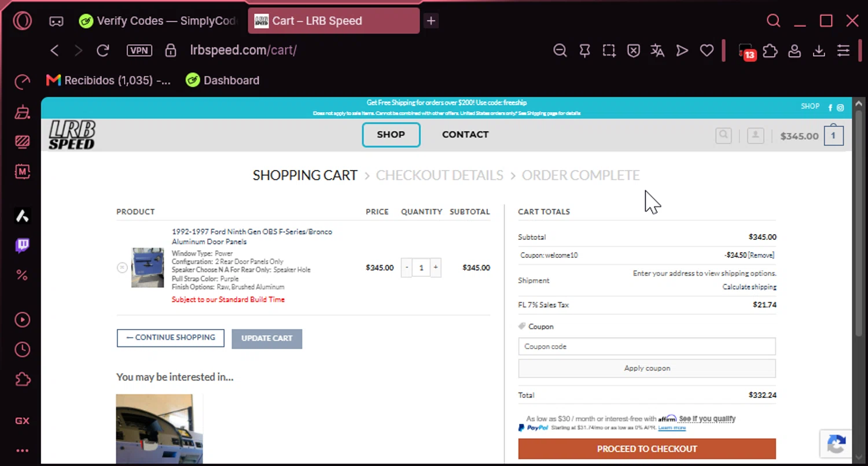Open extension icon with 13 badge
This screenshot has height=466, width=868.
point(746,51)
